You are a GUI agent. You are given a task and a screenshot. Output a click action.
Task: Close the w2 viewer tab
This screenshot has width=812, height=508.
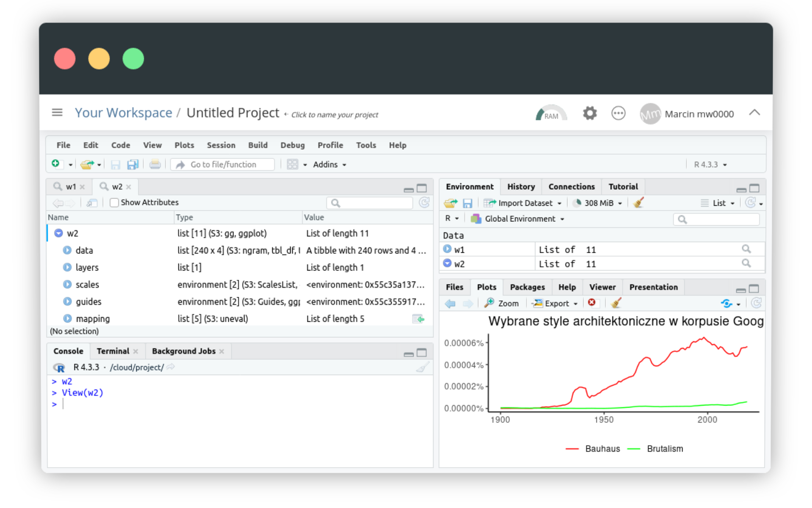(129, 187)
